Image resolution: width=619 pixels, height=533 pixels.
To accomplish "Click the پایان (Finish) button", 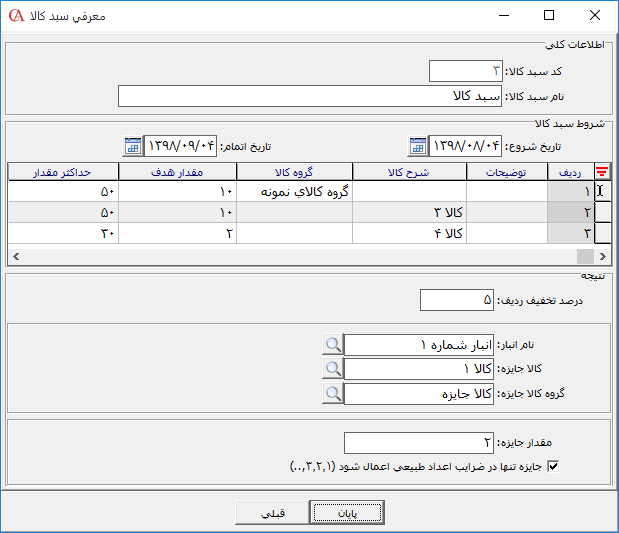I will coord(347,512).
